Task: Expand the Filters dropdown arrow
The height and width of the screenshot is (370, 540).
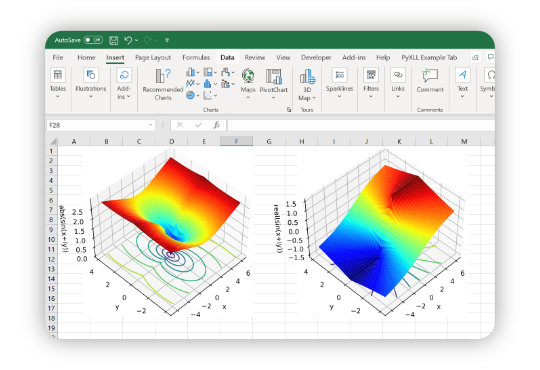Action: pos(371,96)
